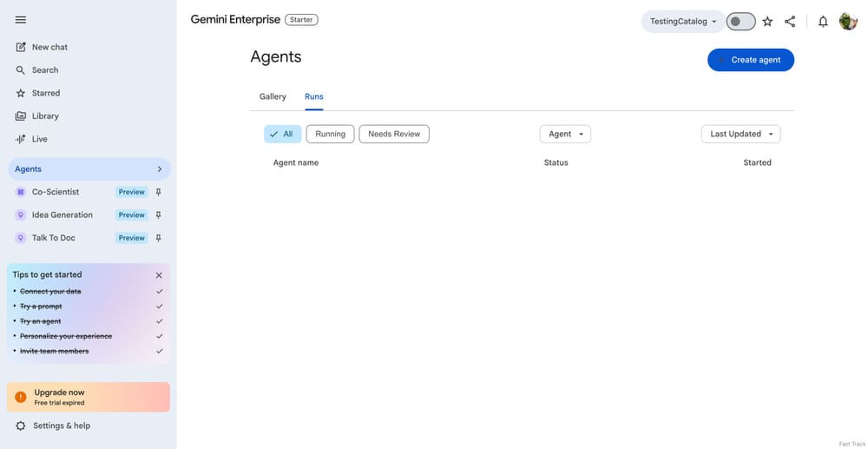Click the share icon in top bar
Image resolution: width=868 pixels, height=449 pixels.
coord(790,22)
